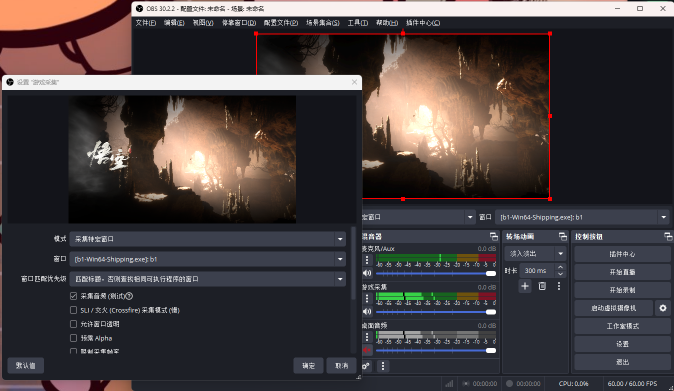Close the 游戏采集 settings dialog

click(354, 82)
